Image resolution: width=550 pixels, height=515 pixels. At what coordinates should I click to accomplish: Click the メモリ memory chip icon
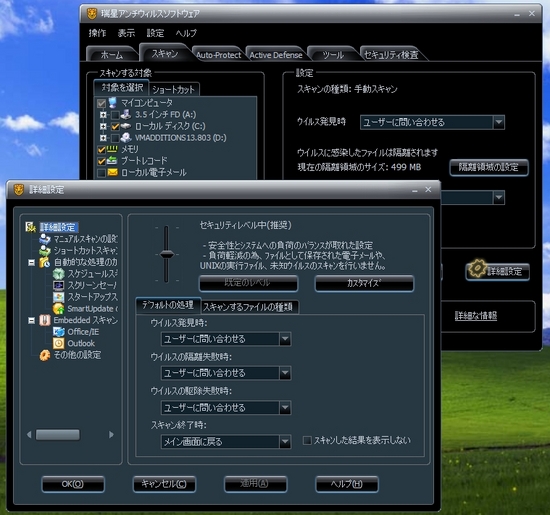click(112, 149)
